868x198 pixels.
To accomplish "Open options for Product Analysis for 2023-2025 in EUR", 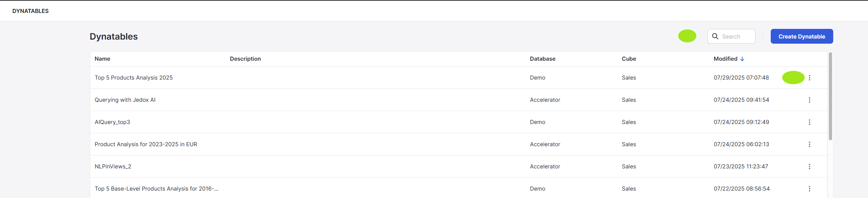I will (x=809, y=144).
